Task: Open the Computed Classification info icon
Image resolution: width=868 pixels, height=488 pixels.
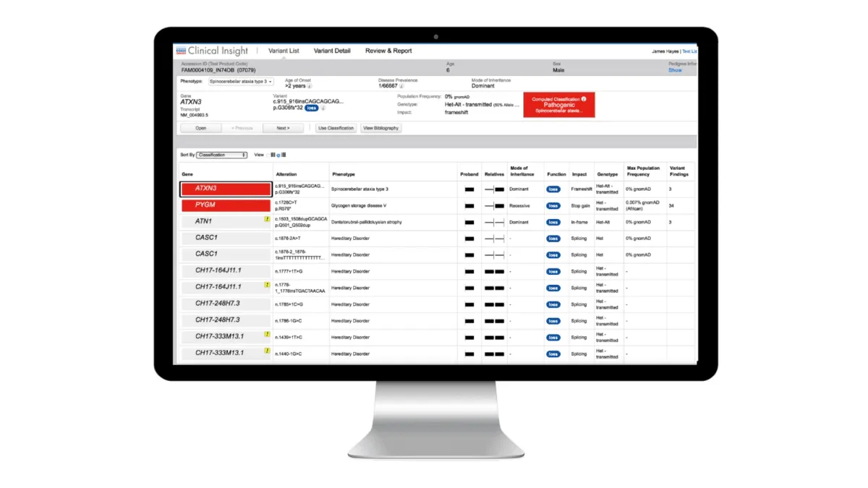Action: point(583,98)
